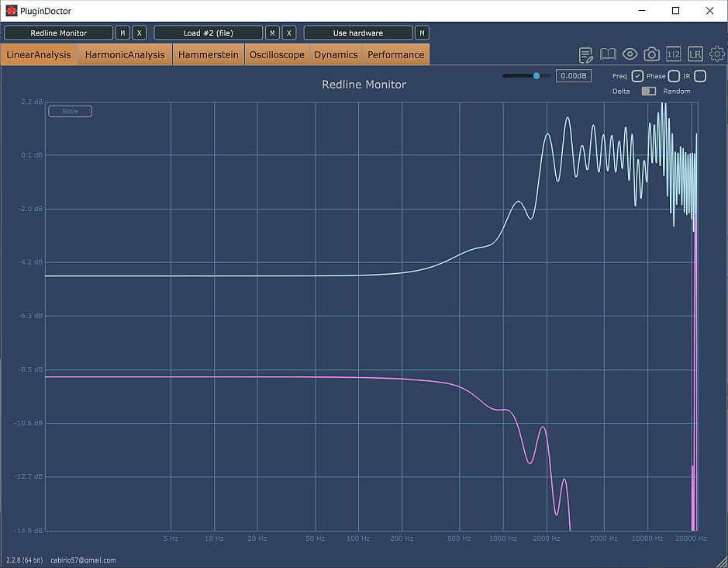728x568 pixels.
Task: Take a snapshot with camera icon
Action: (x=651, y=54)
